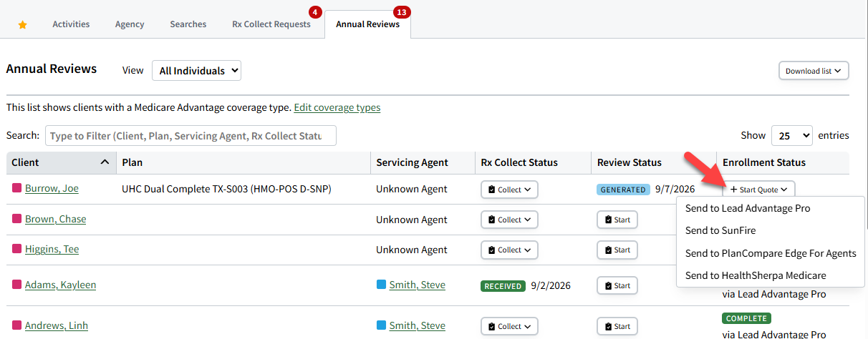This screenshot has height=339, width=868.
Task: Start review for Andrews, Linh
Action: 617,326
